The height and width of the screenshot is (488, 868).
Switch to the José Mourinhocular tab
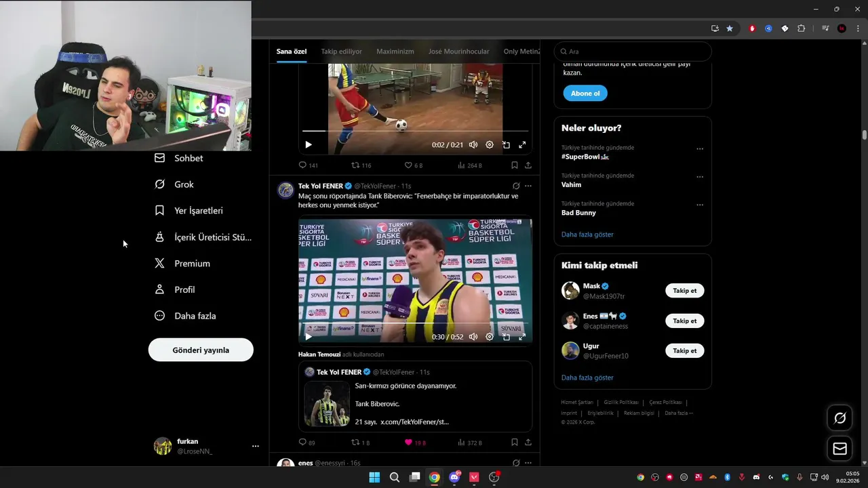tap(458, 52)
